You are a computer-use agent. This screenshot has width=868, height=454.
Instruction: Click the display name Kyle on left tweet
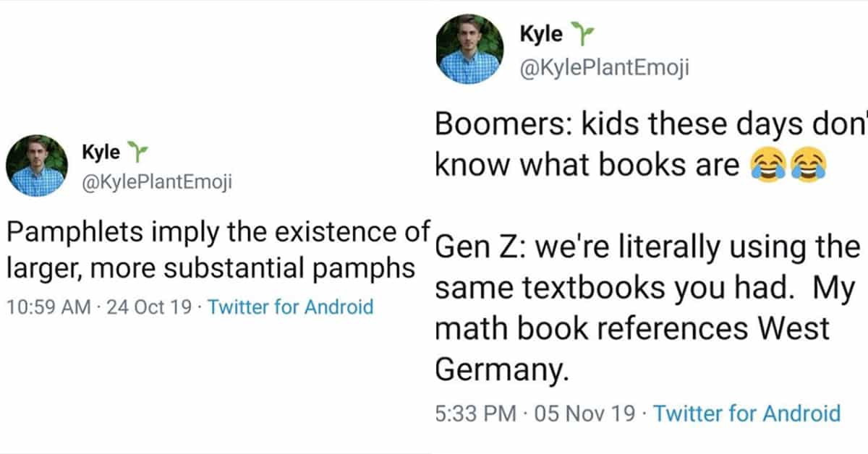tap(101, 153)
